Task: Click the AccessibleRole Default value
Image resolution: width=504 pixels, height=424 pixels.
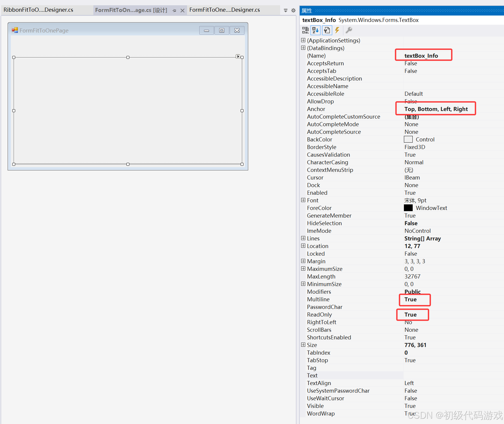Action: click(x=414, y=94)
